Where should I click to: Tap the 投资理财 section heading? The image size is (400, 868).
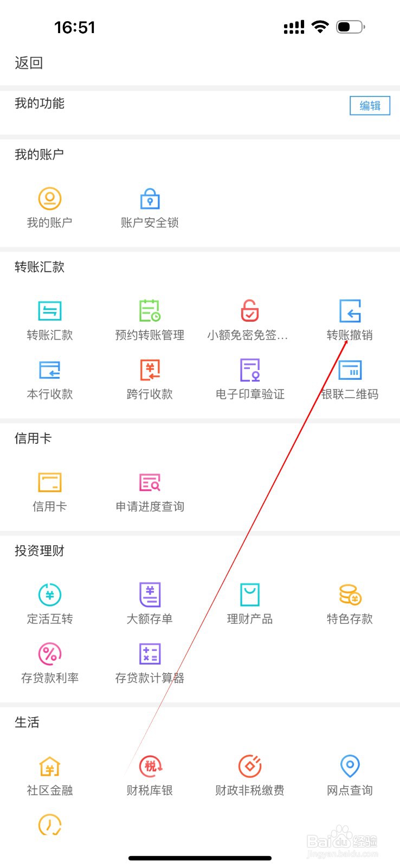pyautogui.click(x=40, y=551)
